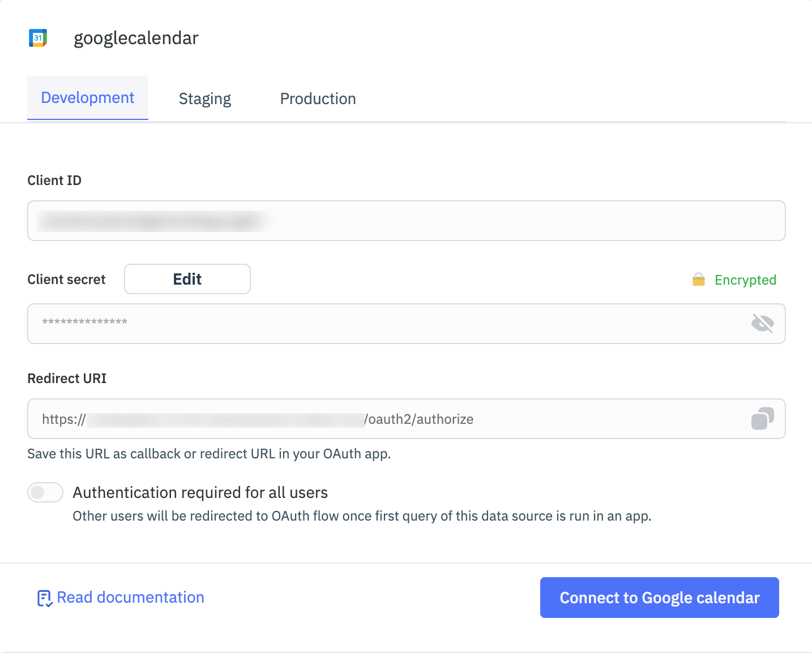
Task: Reveal the client secret with the eye icon
Action: (x=762, y=324)
